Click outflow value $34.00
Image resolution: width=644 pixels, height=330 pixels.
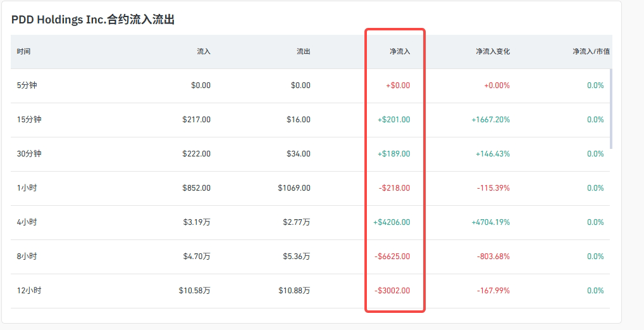(299, 153)
